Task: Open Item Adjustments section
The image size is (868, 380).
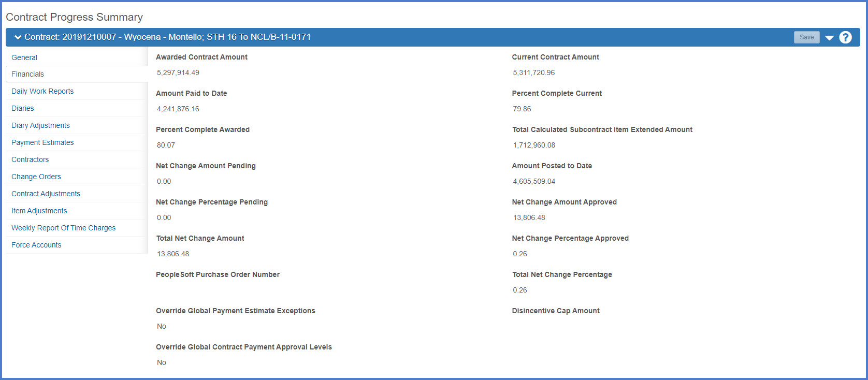Action: tap(39, 211)
